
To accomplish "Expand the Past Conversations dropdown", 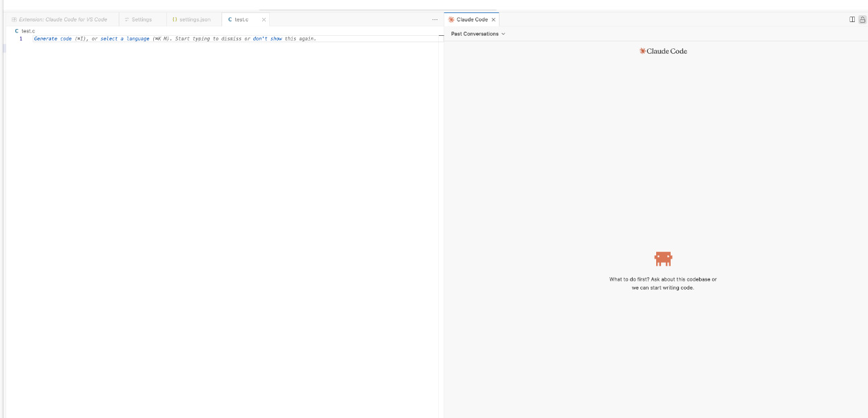I will (478, 34).
